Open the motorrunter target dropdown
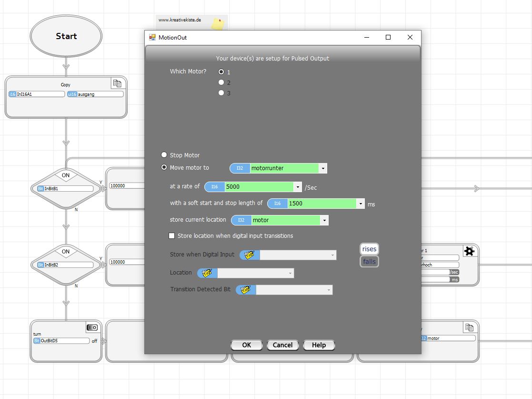 (x=323, y=168)
